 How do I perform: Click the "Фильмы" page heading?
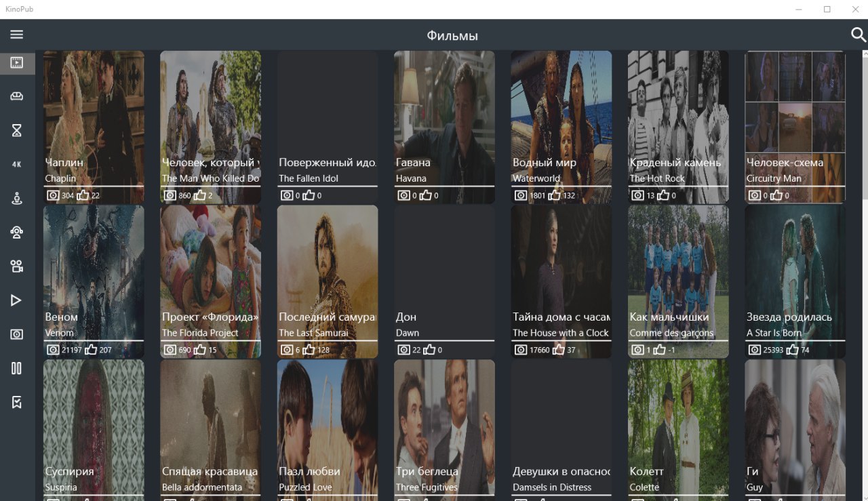coord(452,36)
